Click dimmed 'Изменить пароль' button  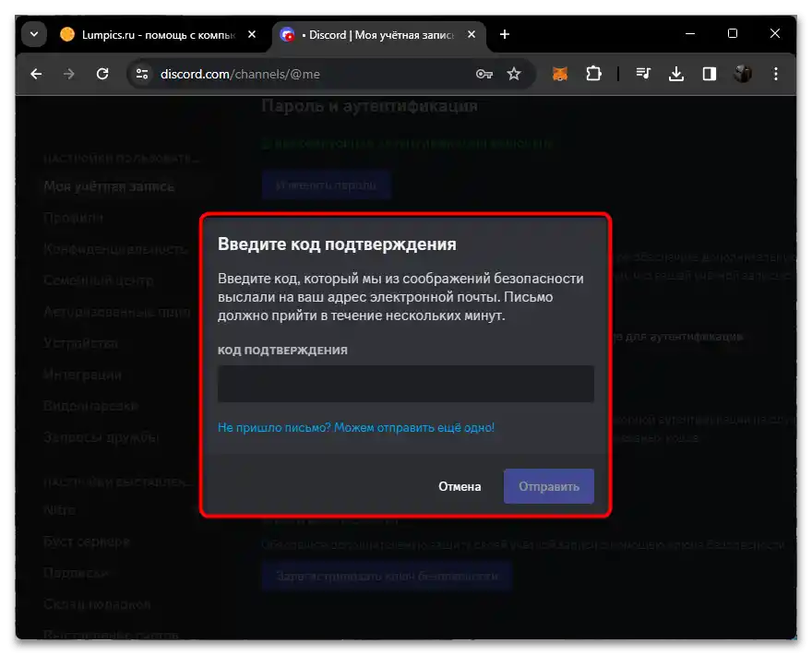point(326,185)
